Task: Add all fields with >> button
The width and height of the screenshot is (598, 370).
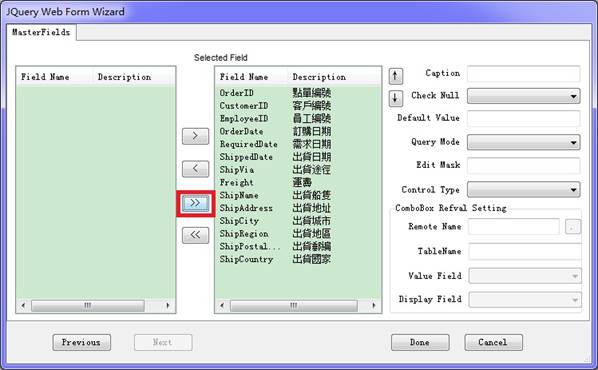Action: tap(195, 203)
